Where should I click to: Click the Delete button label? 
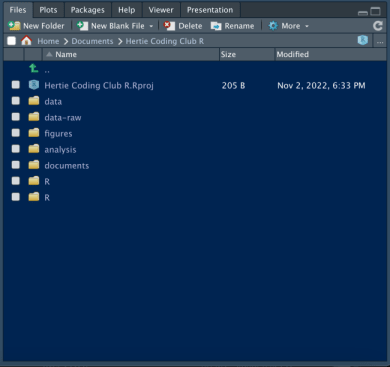(190, 26)
